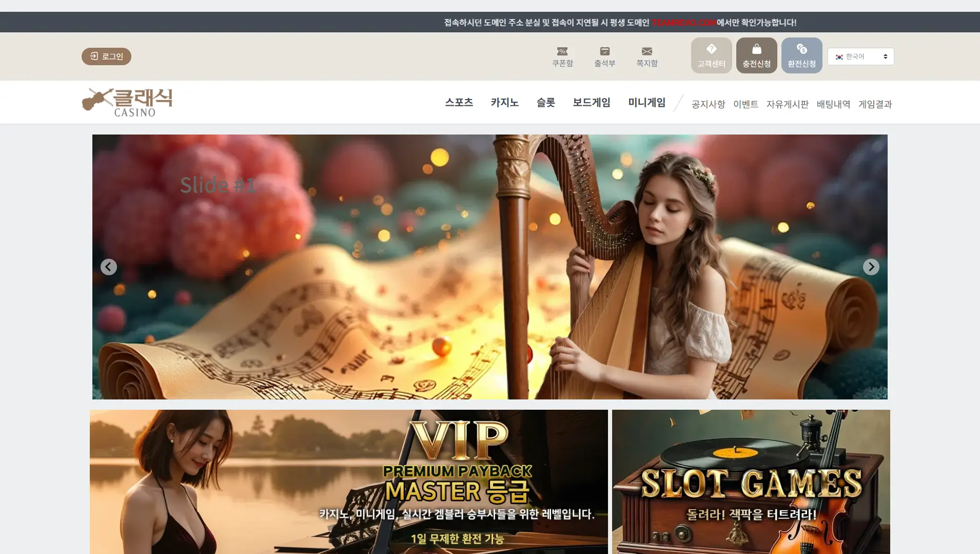Open the 보드게임 menu item
Image resolution: width=980 pixels, height=554 pixels.
coord(591,103)
